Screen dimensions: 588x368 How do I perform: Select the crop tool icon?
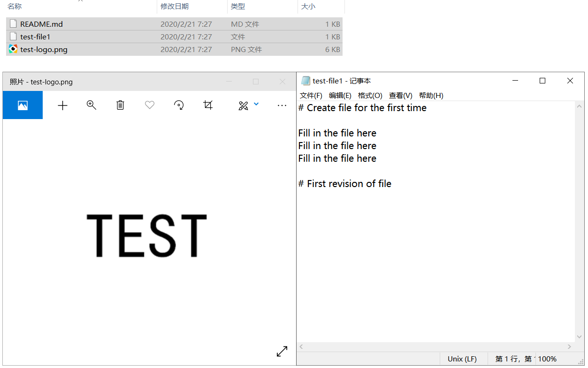[x=208, y=105]
